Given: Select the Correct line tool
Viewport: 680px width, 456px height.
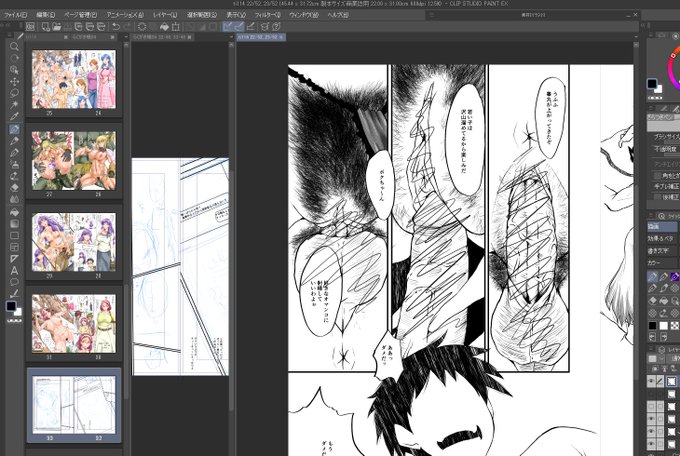Looking at the screenshot, I should (x=14, y=294).
